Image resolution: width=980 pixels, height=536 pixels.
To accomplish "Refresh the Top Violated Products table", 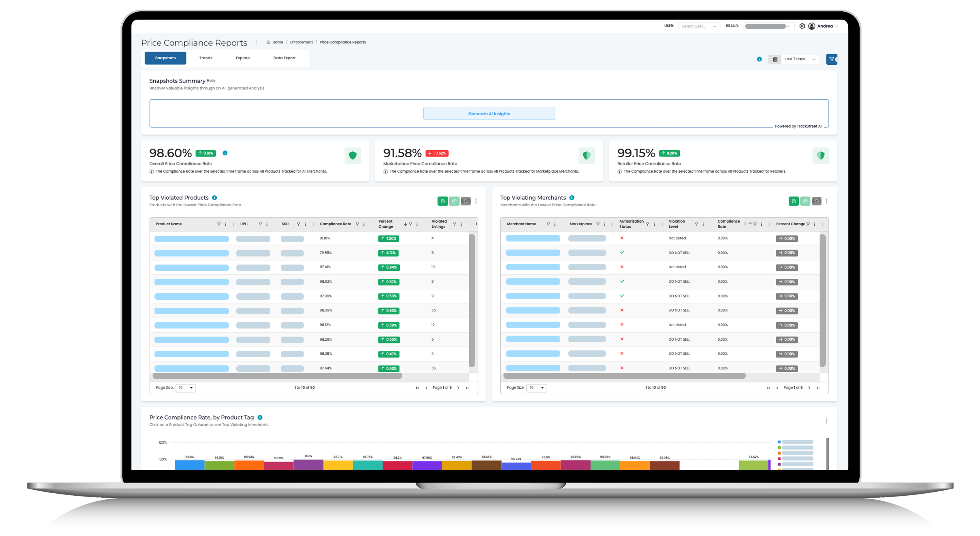I will coord(466,201).
